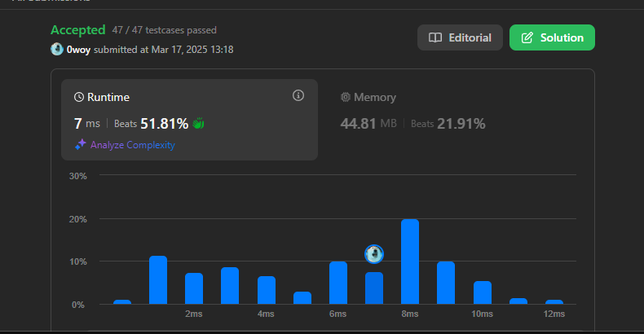Open the 0woy username profile link

[78, 50]
